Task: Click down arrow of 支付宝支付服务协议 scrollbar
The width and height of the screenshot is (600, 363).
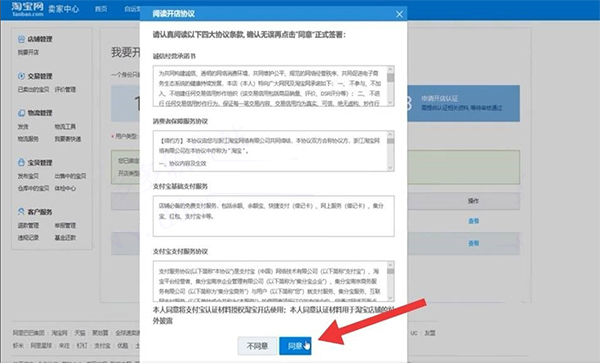Action: (390, 298)
